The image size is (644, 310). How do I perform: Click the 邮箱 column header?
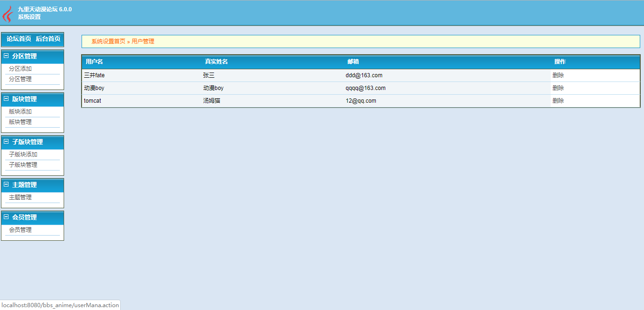(x=353, y=62)
